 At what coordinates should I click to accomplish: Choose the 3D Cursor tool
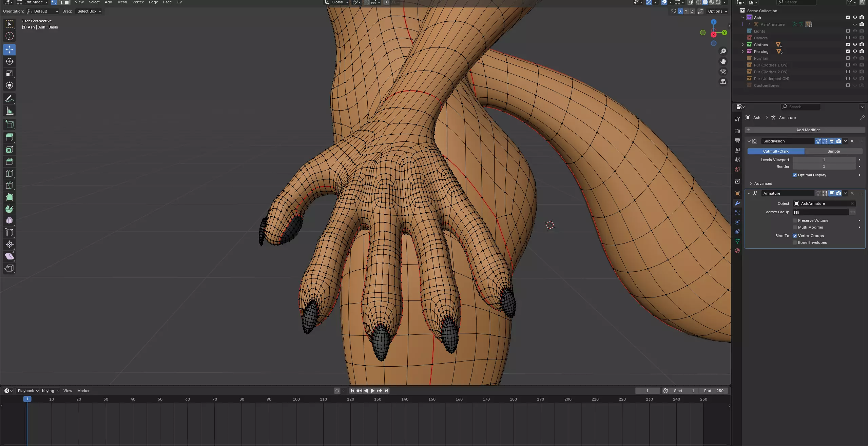[9, 36]
